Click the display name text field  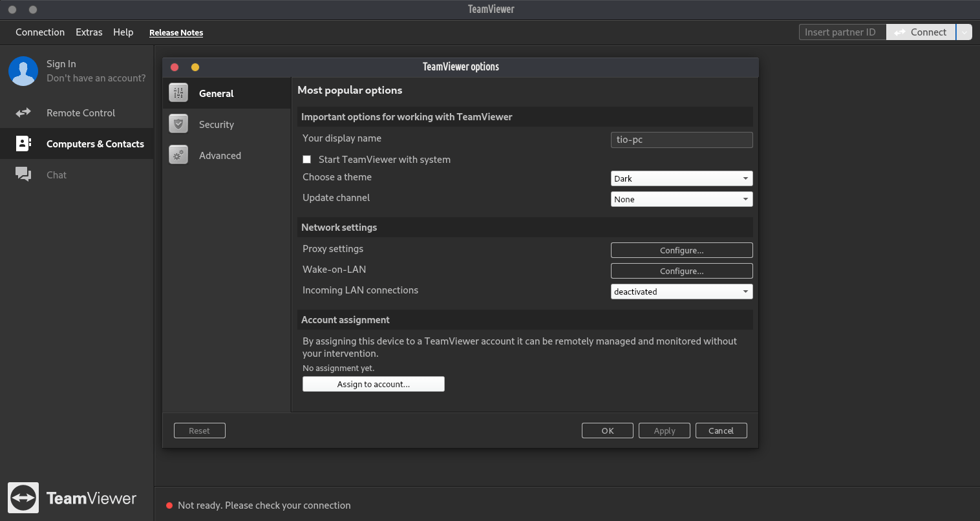click(x=681, y=140)
